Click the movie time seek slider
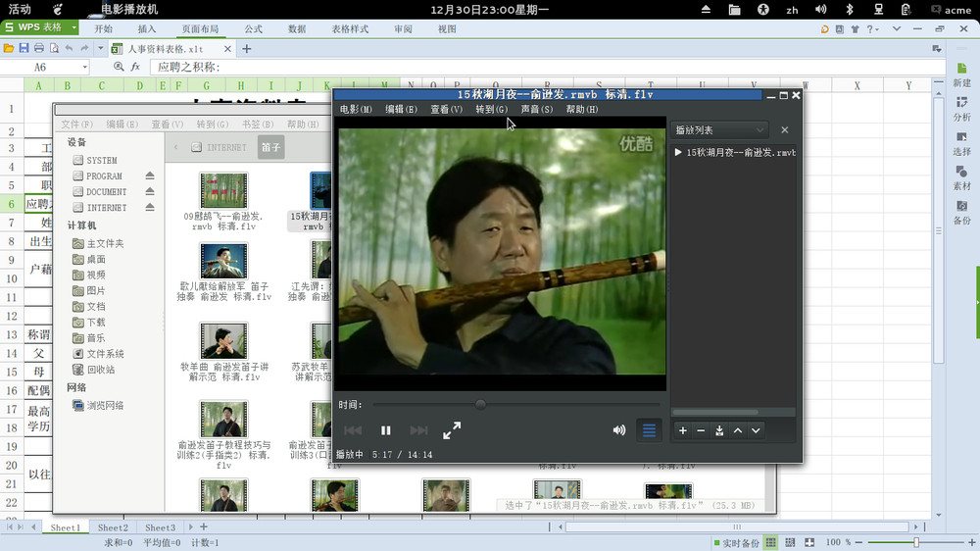Viewport: 980px width, 551px height. [x=516, y=405]
